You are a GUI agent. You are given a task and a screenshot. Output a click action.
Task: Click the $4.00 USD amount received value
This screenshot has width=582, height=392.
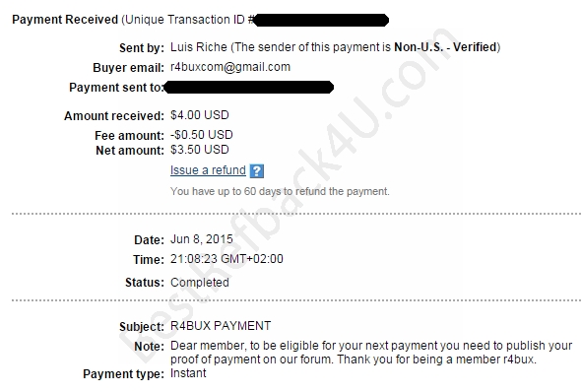point(200,115)
